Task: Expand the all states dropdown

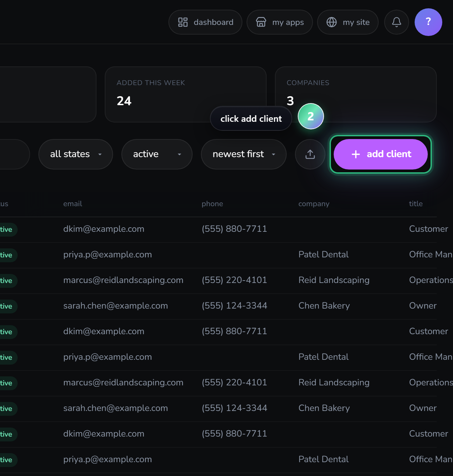Action: (76, 154)
